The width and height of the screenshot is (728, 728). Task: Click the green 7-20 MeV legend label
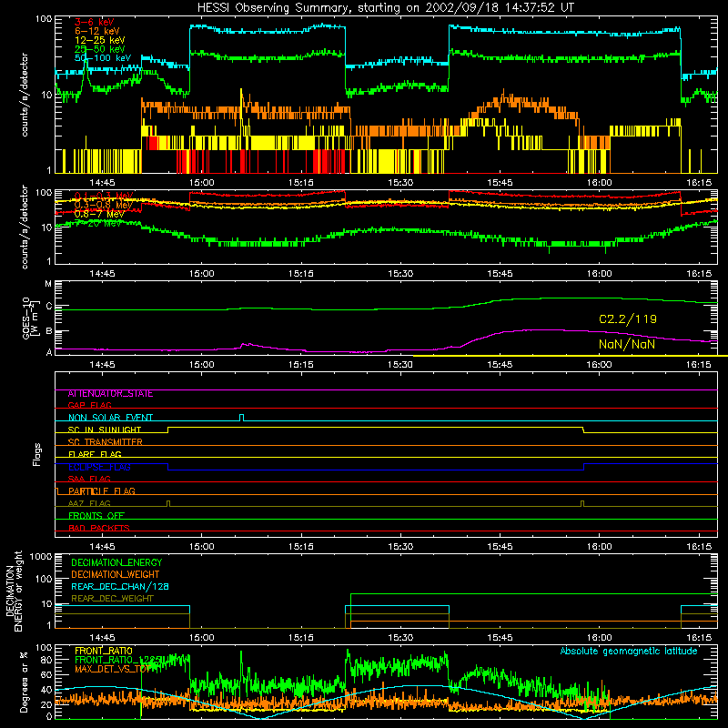coord(98,223)
